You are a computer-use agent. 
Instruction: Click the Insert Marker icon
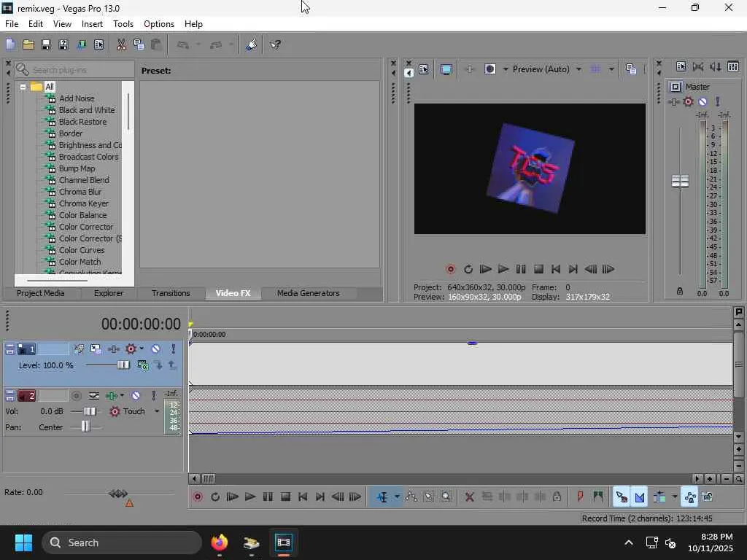click(580, 497)
